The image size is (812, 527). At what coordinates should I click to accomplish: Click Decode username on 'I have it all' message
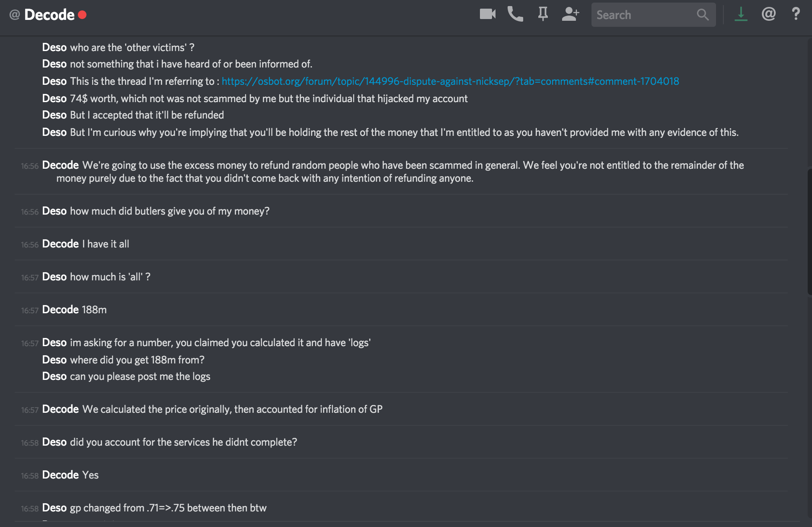tap(60, 244)
